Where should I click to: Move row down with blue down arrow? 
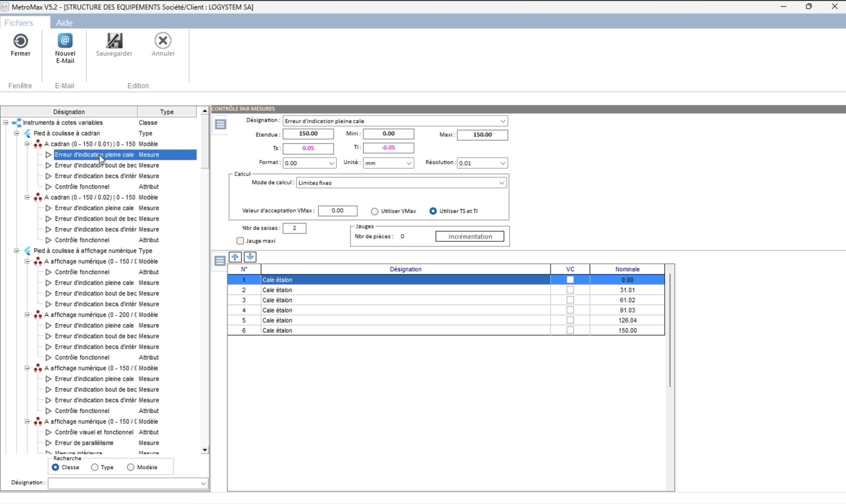coord(250,257)
